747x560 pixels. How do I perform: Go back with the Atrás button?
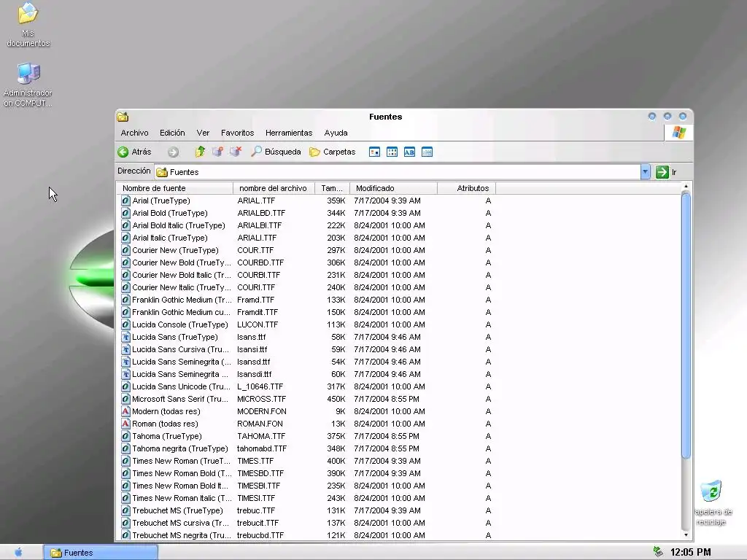click(x=134, y=152)
